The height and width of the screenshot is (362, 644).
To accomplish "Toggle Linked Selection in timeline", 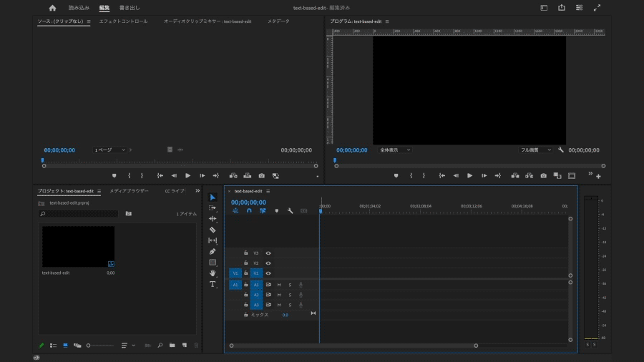I will [263, 211].
